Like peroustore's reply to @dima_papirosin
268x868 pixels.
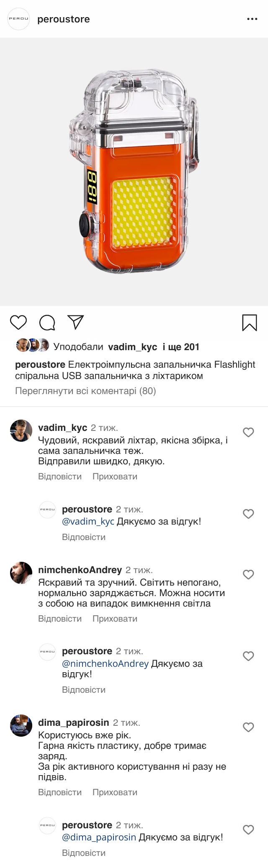coord(248,830)
